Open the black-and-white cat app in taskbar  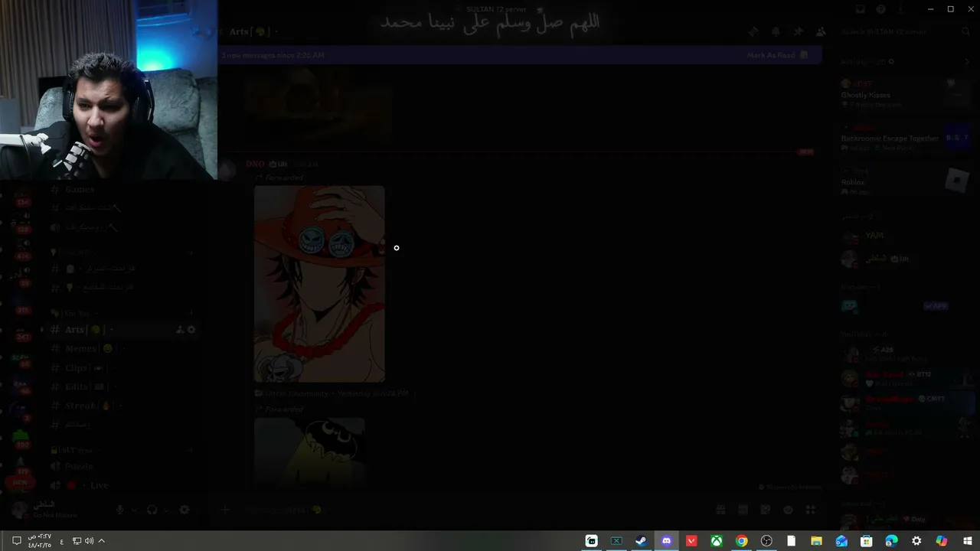pos(591,541)
